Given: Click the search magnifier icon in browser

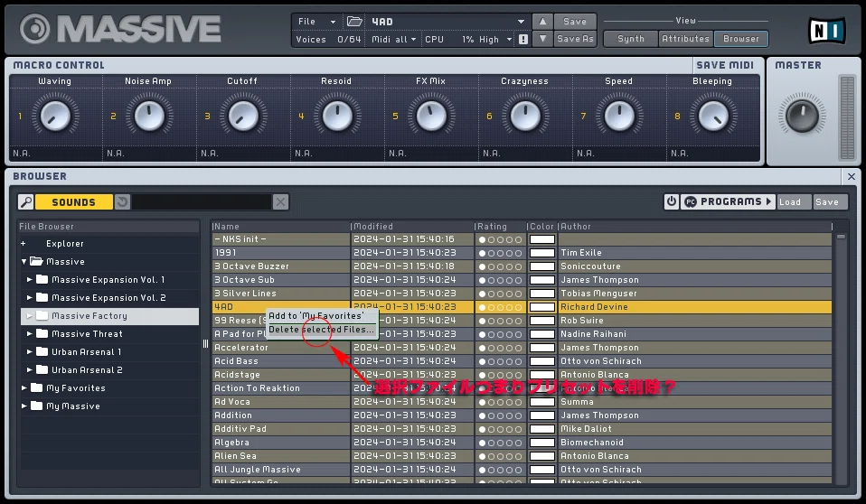Looking at the screenshot, I should point(26,202).
